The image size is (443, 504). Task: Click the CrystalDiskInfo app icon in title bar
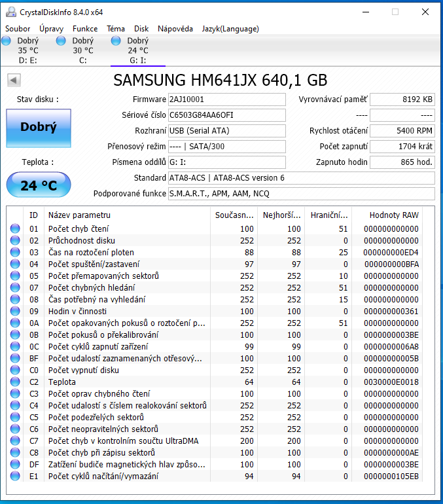coord(10,12)
